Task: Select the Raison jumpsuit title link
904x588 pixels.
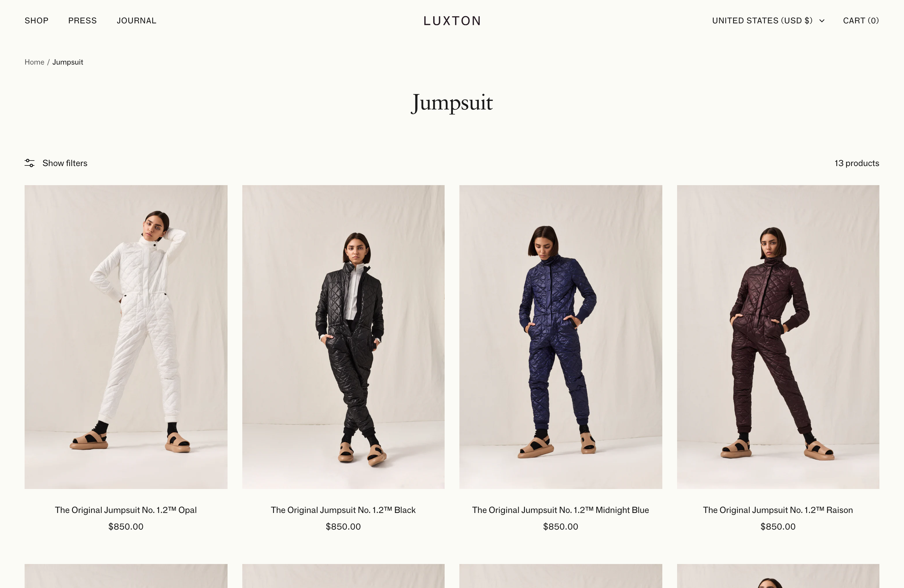Action: click(x=778, y=510)
